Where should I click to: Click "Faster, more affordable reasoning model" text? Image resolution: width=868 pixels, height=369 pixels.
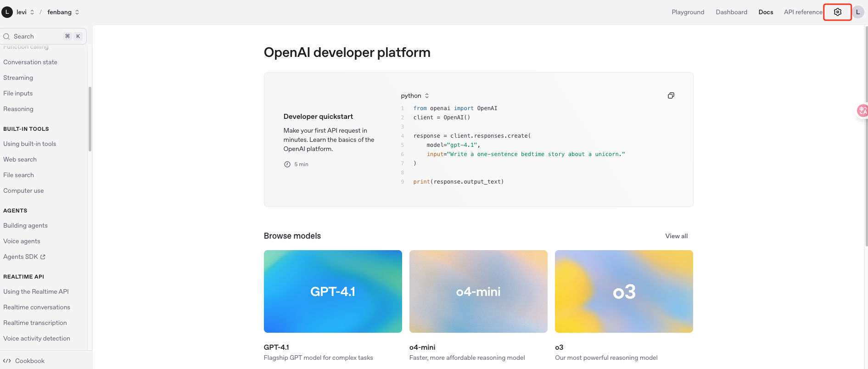[467, 358]
